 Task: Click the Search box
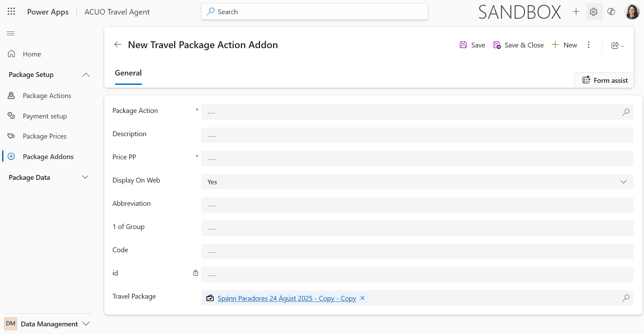click(x=314, y=12)
